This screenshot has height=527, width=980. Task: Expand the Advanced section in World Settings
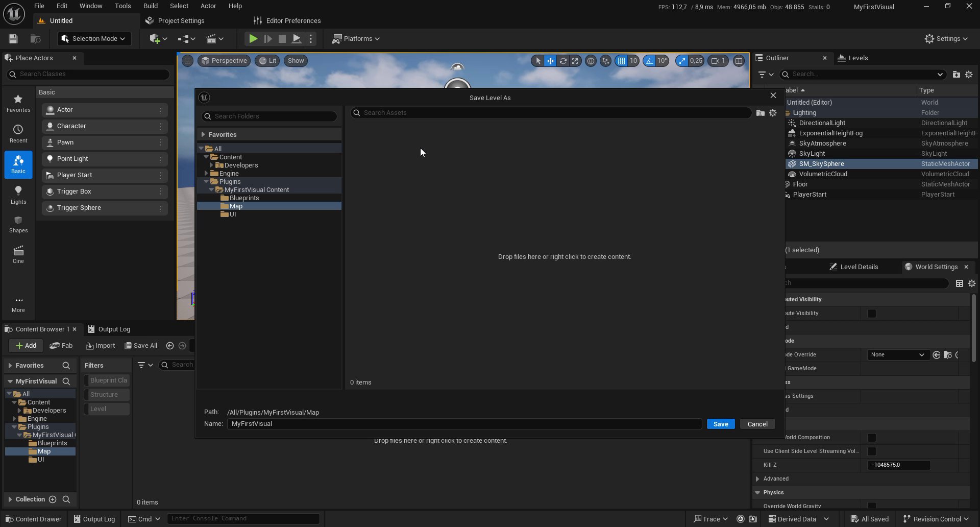click(757, 479)
